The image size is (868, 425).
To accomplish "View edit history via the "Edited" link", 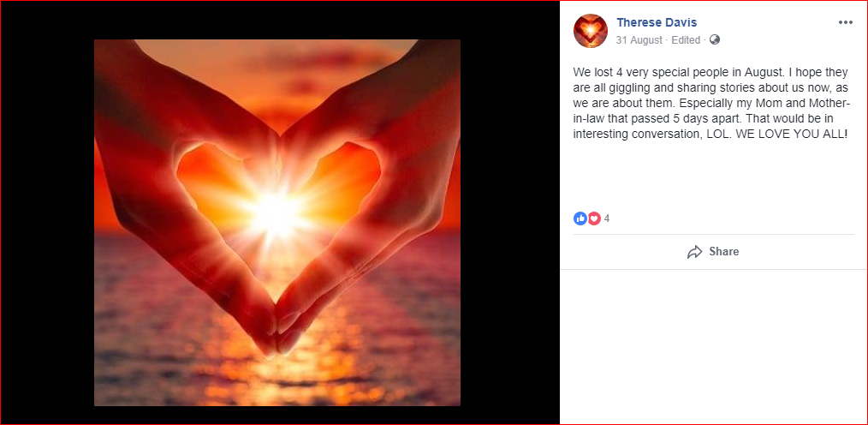I will coord(686,40).
